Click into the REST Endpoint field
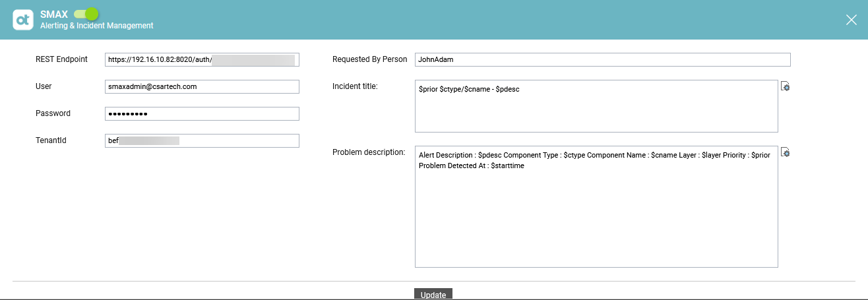 202,60
